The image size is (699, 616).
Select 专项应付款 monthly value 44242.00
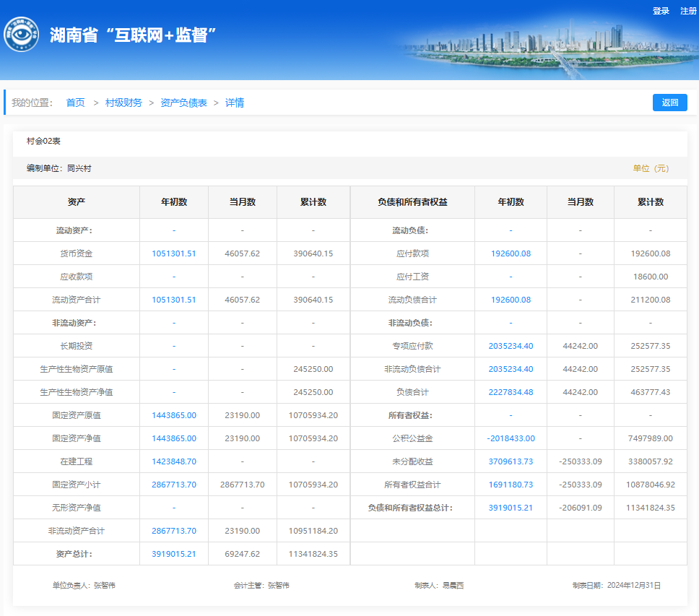coord(580,346)
